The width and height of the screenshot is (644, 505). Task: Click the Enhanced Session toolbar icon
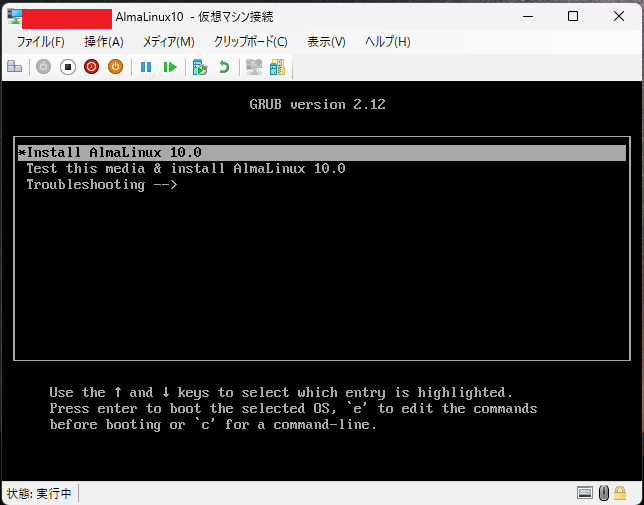coord(254,67)
